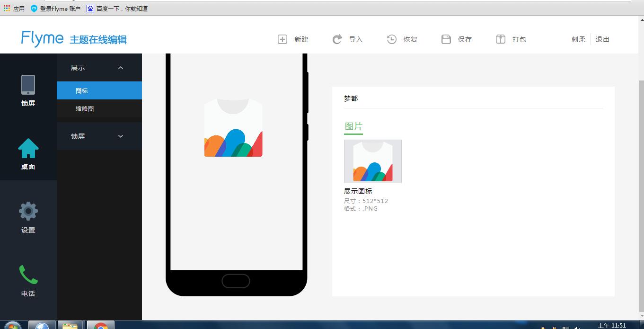
Task: Open the 设置 settings section
Action: click(x=28, y=218)
